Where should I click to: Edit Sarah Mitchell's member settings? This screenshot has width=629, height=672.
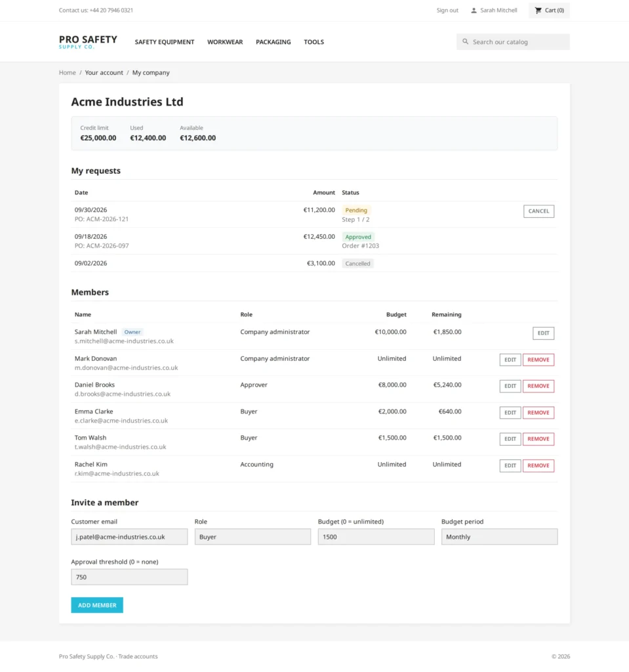click(x=543, y=333)
